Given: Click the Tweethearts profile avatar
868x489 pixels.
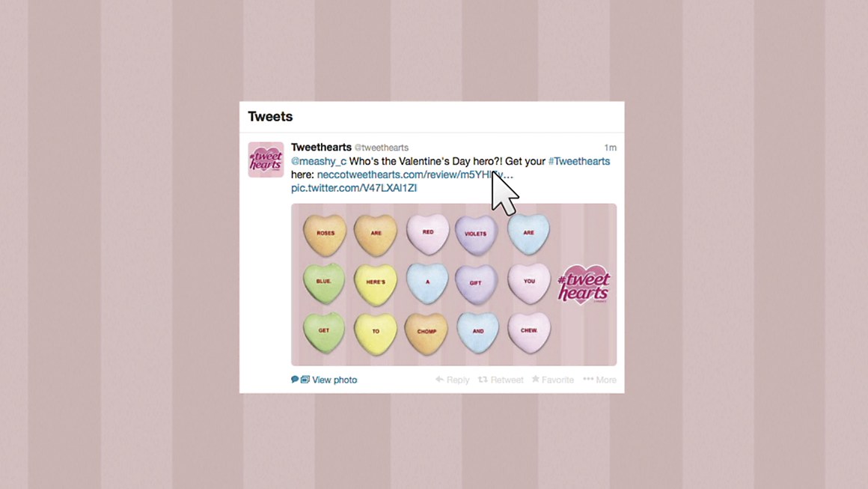Looking at the screenshot, I should pyautogui.click(x=266, y=160).
